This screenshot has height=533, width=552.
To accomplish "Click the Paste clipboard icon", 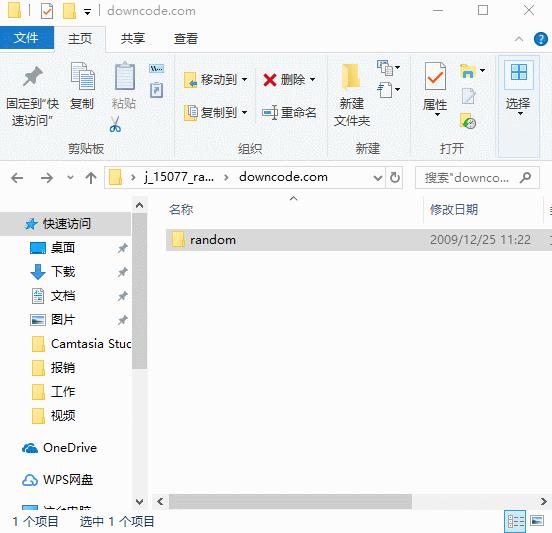I will (125, 76).
